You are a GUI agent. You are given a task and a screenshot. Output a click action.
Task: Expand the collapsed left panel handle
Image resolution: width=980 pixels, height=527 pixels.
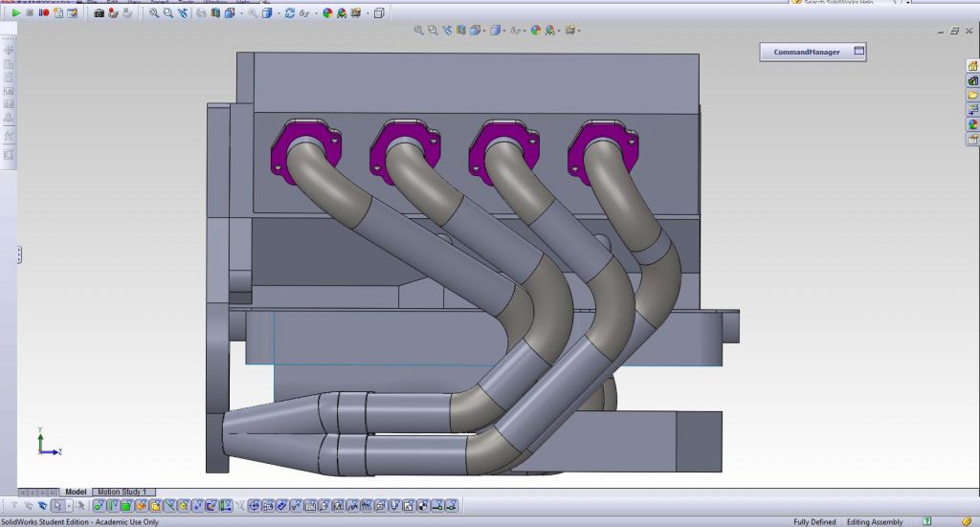[19, 254]
